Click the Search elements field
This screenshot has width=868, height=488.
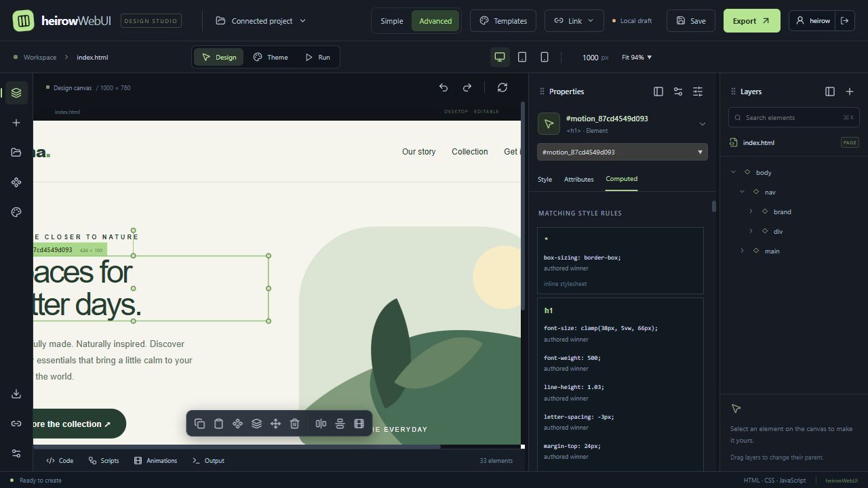click(x=793, y=118)
